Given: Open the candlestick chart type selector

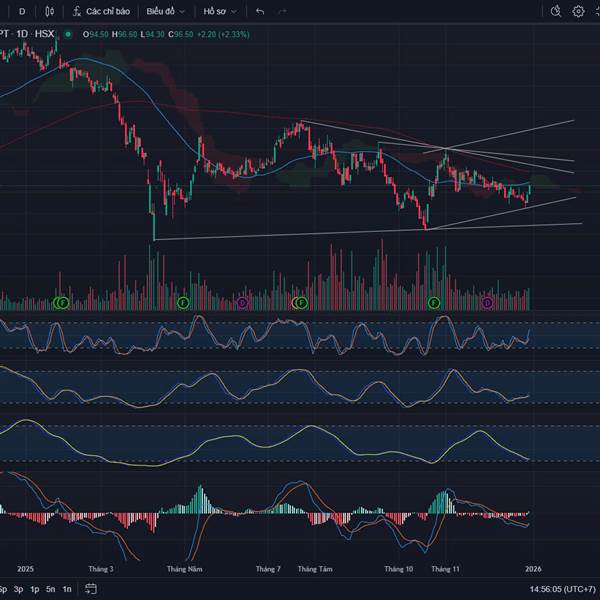Looking at the screenshot, I should (x=49, y=11).
